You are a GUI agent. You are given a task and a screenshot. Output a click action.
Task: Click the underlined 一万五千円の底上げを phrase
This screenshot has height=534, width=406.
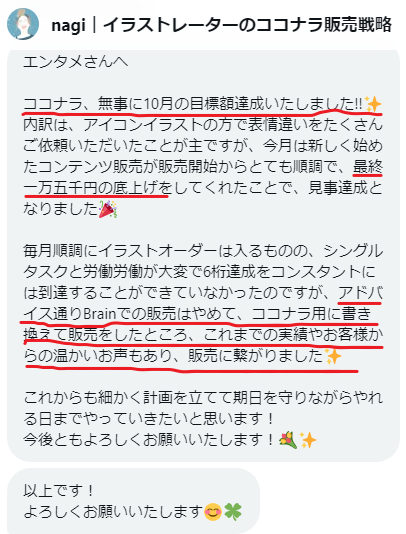(96, 188)
